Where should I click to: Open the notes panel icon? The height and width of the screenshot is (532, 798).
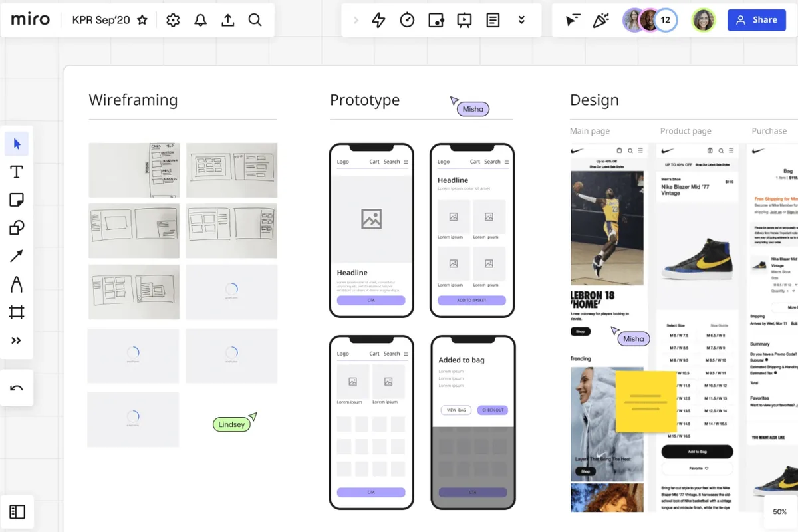(x=493, y=21)
